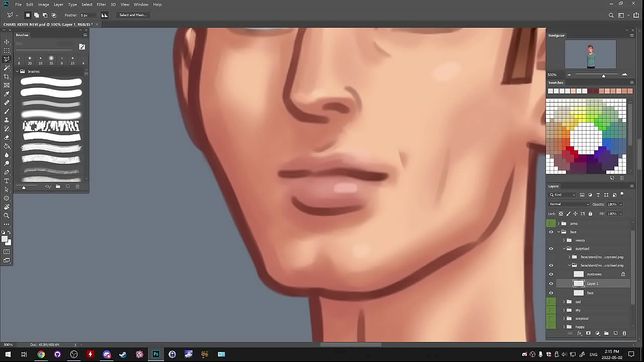Hide the eyebrows layer
Viewport: 644px width, 362px height.
[x=551, y=274]
